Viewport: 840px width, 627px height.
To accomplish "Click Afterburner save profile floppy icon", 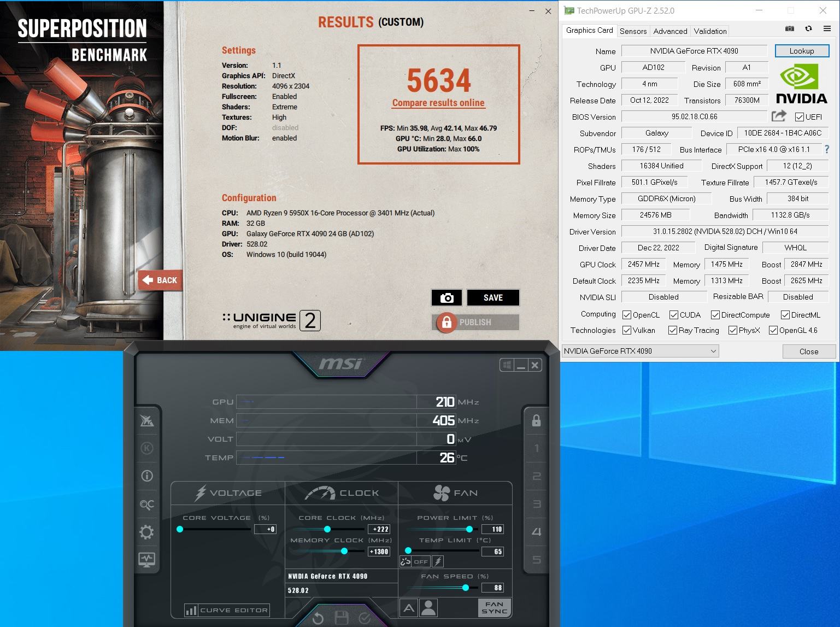I will [x=342, y=618].
